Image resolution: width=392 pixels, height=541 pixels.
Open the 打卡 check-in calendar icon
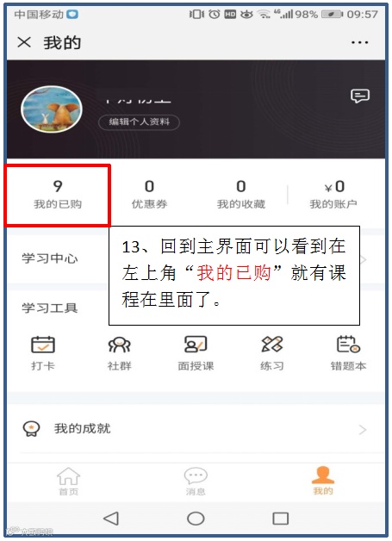point(43,345)
